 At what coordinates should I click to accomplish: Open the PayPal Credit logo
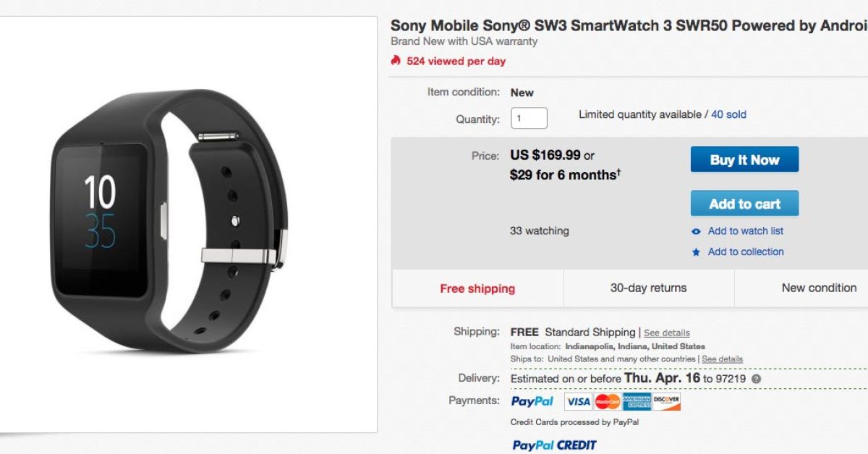[555, 445]
